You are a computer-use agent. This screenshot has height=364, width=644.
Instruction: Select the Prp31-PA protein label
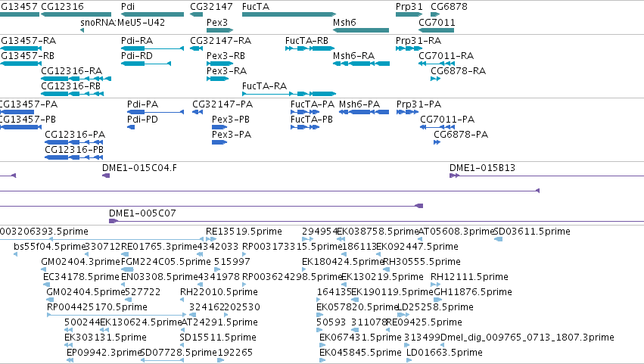coord(419,104)
